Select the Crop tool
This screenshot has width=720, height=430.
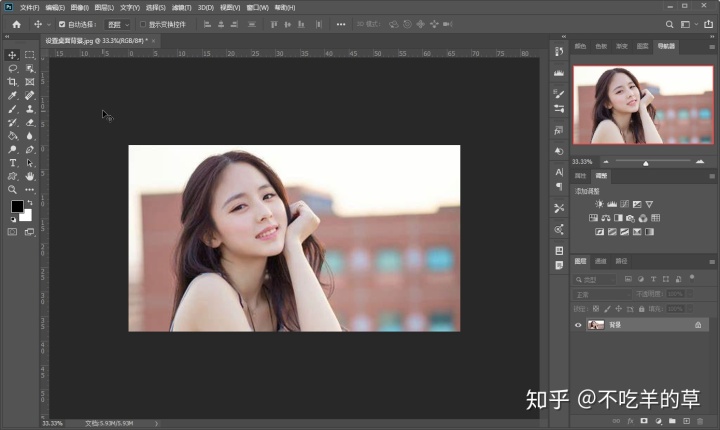[x=12, y=82]
